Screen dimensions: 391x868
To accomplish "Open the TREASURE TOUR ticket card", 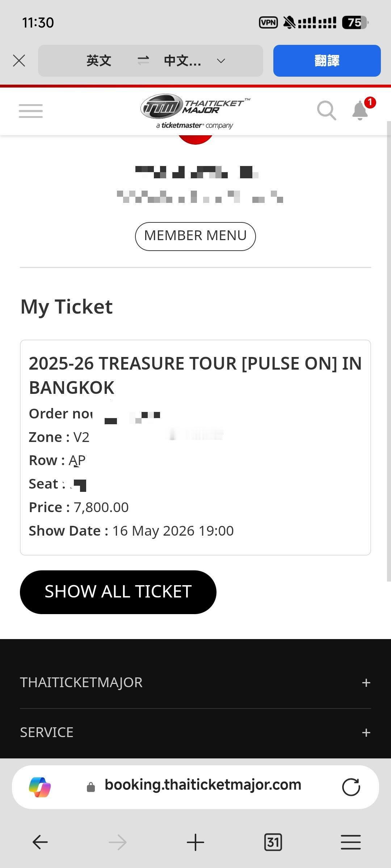I will 195,447.
